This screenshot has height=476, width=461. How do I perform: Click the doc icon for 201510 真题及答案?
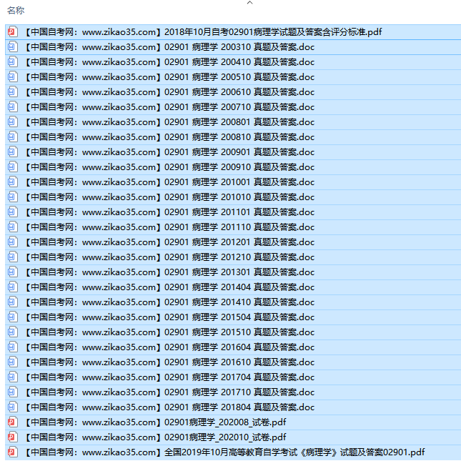point(12,332)
